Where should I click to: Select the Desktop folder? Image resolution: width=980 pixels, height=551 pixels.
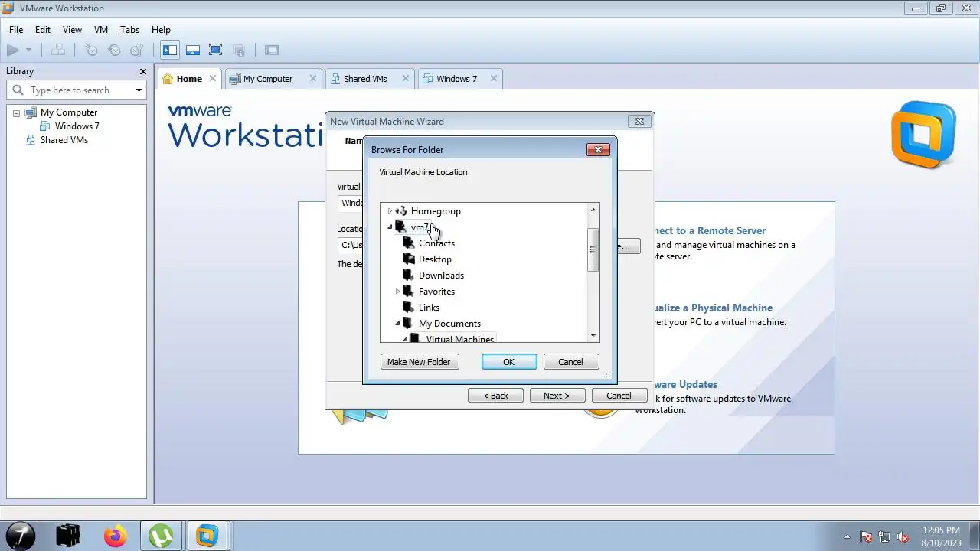click(x=435, y=259)
